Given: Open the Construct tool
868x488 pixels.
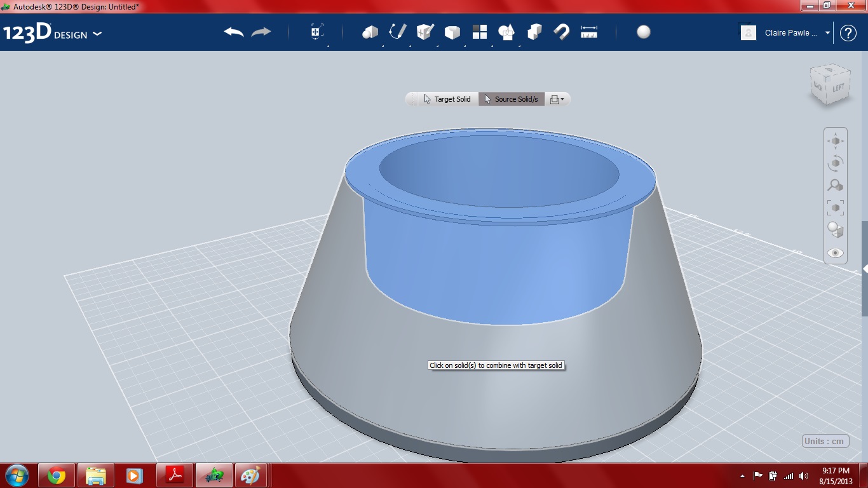Looking at the screenshot, I should tap(425, 32).
